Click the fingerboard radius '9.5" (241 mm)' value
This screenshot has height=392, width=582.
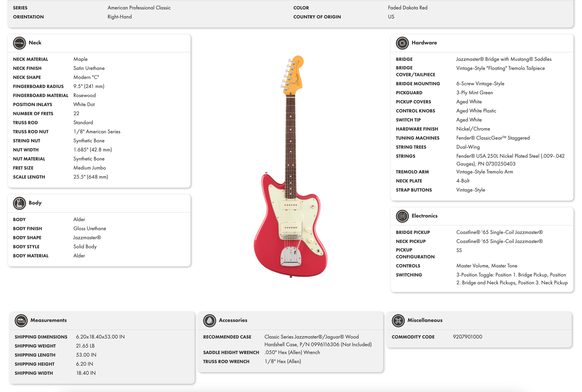(89, 86)
